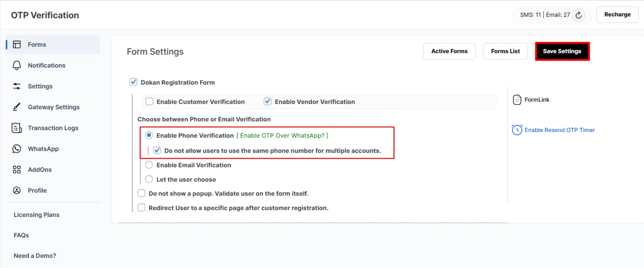This screenshot has width=644, height=268.
Task: Check Do not show a popup option
Action: [x=141, y=193]
